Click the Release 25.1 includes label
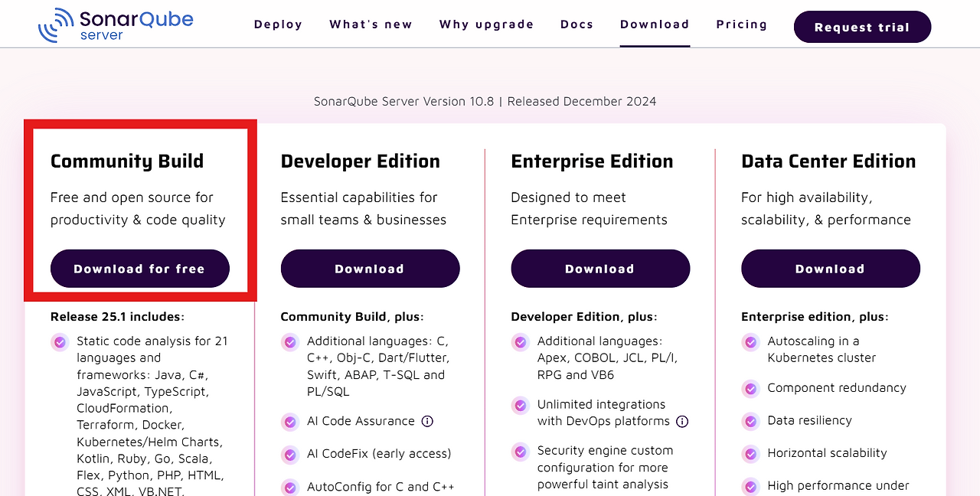 (118, 317)
